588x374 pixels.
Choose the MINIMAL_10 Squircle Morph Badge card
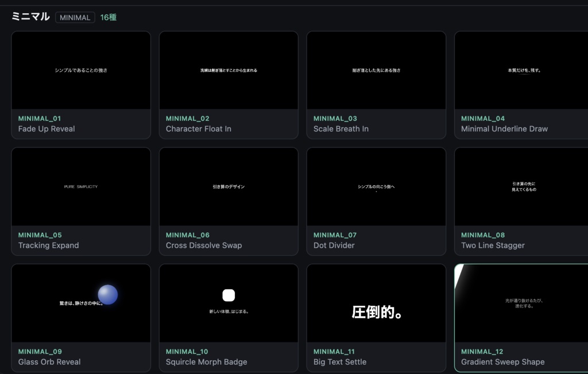[x=229, y=318]
